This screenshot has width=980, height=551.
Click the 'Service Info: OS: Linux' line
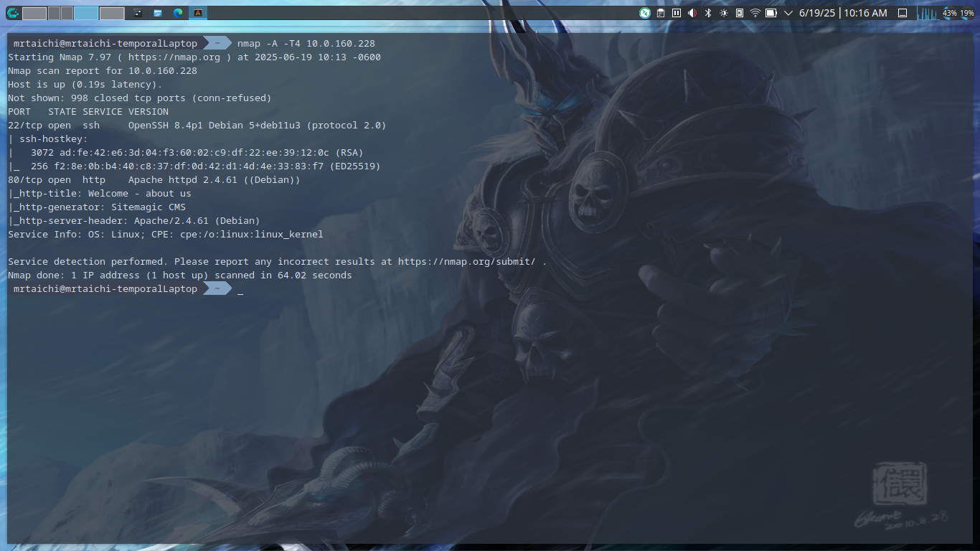click(x=166, y=235)
